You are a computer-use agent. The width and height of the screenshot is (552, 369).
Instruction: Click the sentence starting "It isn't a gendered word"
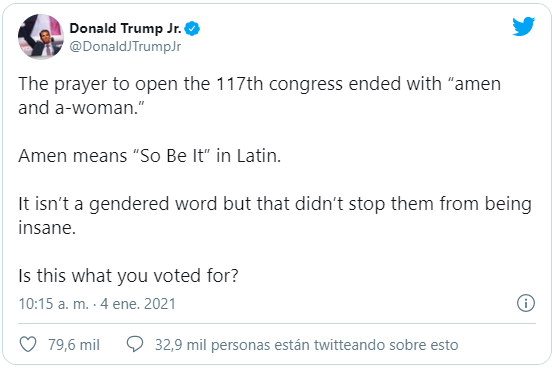(275, 215)
